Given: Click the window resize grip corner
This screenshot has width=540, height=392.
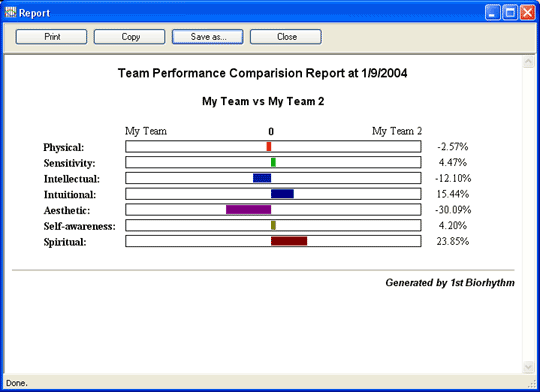Looking at the screenshot, I should 532,384.
